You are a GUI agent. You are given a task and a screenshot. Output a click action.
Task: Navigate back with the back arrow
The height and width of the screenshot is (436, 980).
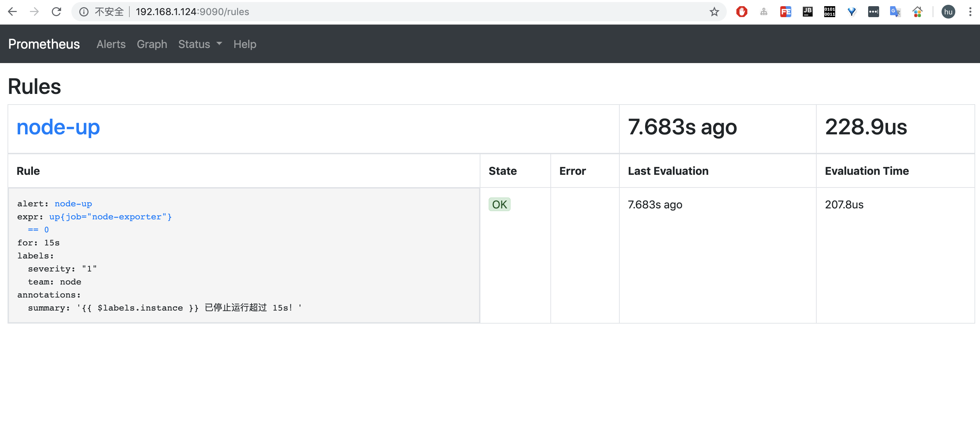coord(13,12)
